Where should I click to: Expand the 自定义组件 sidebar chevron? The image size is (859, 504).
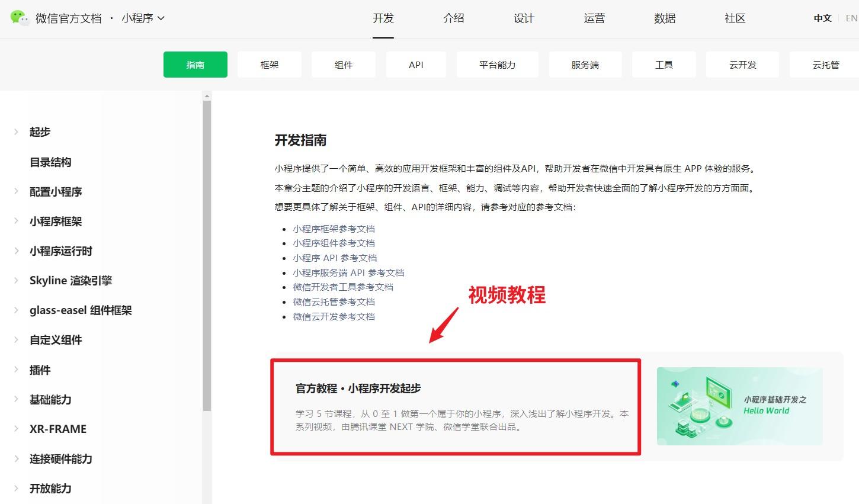click(x=17, y=339)
